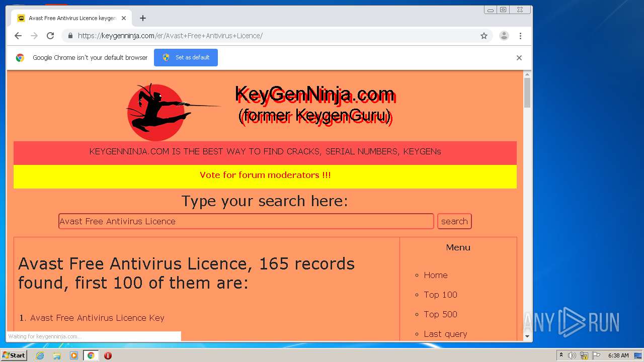This screenshot has width=644, height=362.
Task: Click the KeyGenNinja ninja logo image
Action: [x=173, y=112]
